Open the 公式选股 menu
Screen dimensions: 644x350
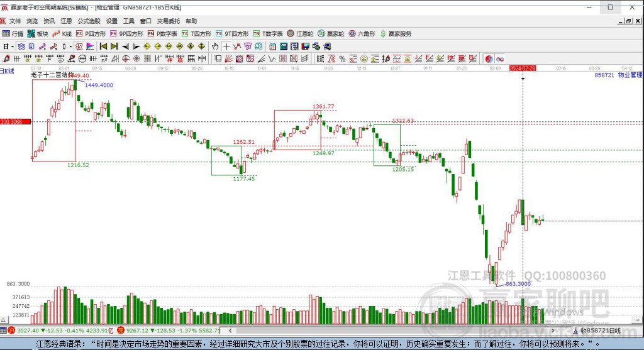click(89, 21)
